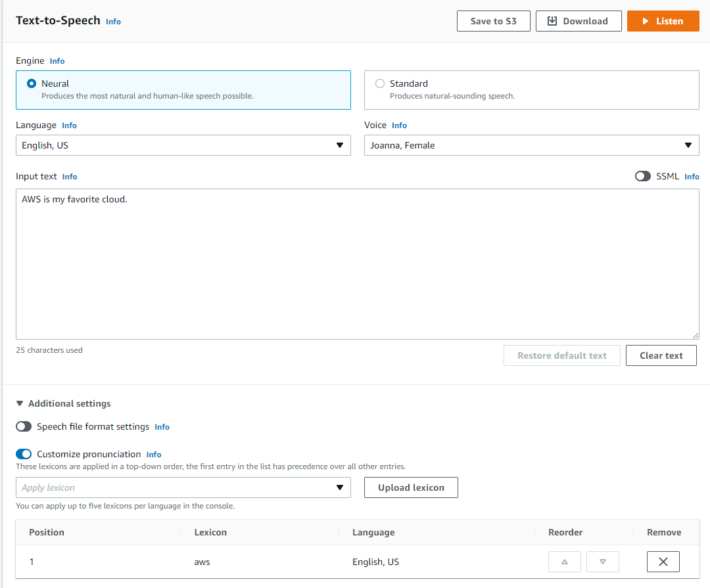Open Info link for Customize pronunciation
710x588 pixels.
pyautogui.click(x=154, y=455)
